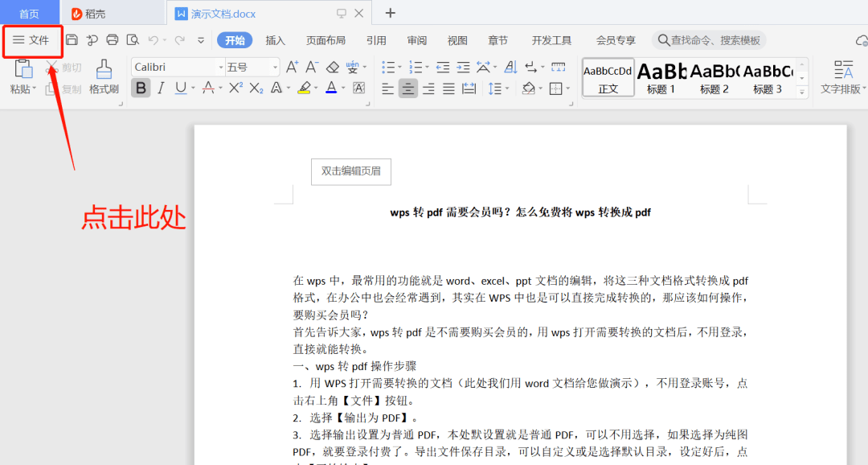Expand the styles gallery list
The width and height of the screenshot is (868, 465).
coord(802,92)
